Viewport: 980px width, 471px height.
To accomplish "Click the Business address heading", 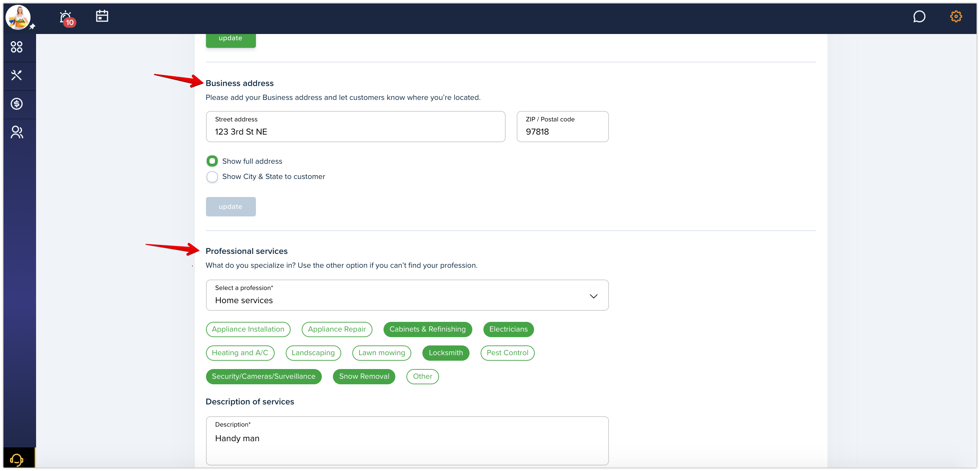I will point(240,83).
